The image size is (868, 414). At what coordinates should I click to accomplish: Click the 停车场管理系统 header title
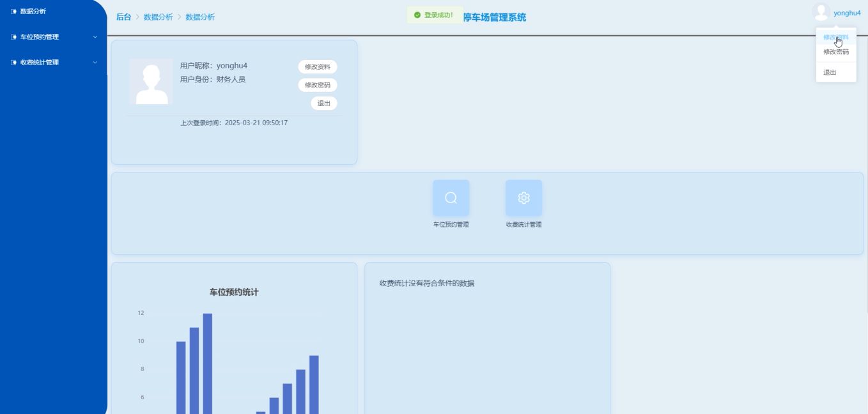[x=494, y=17]
